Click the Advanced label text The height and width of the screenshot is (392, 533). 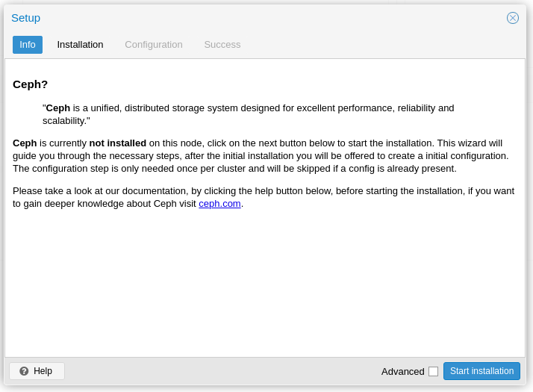coord(402,371)
